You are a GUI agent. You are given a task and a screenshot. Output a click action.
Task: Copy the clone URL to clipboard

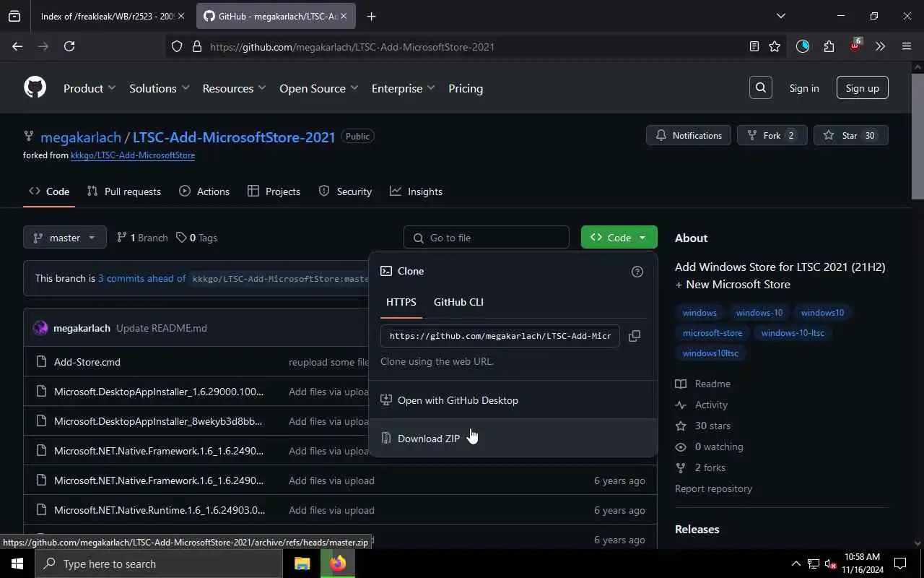coord(635,336)
